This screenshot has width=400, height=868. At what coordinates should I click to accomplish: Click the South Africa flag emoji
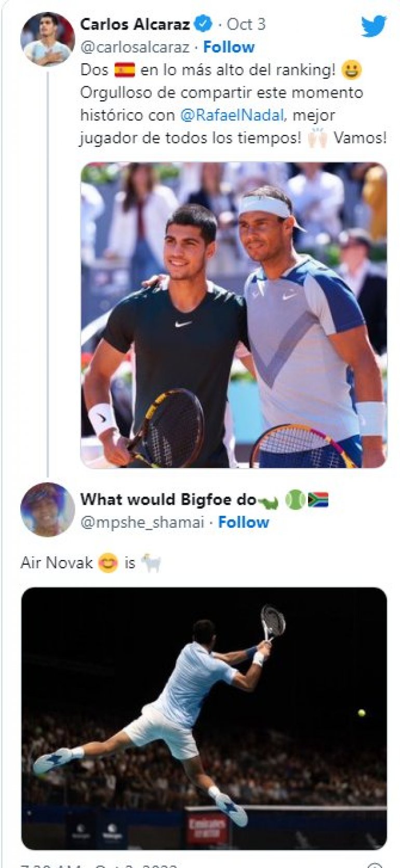(x=318, y=500)
